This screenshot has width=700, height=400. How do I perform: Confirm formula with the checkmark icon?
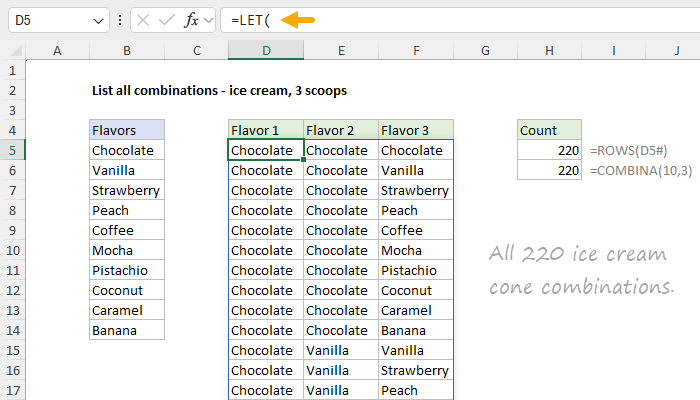[x=167, y=21]
